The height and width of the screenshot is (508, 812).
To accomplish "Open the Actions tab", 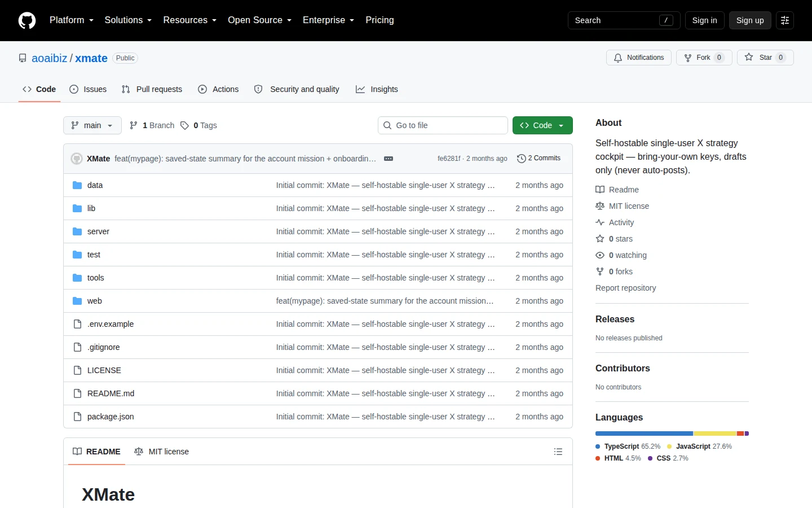I will click(218, 89).
